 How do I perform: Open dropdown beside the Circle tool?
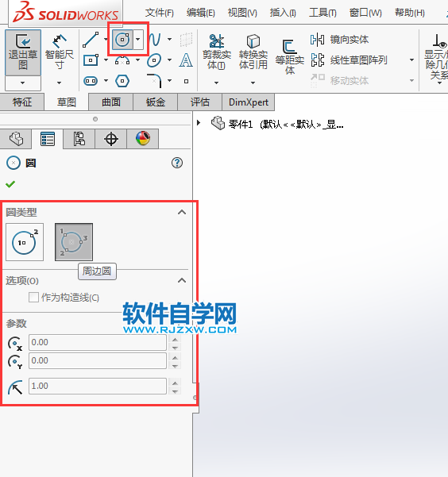pos(138,39)
